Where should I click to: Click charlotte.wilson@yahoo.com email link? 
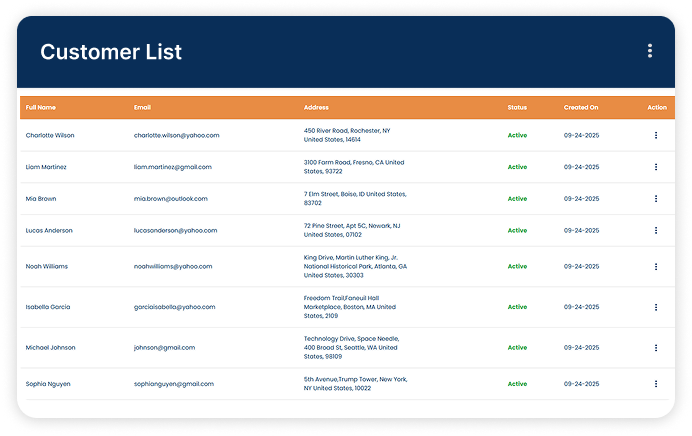tap(176, 135)
